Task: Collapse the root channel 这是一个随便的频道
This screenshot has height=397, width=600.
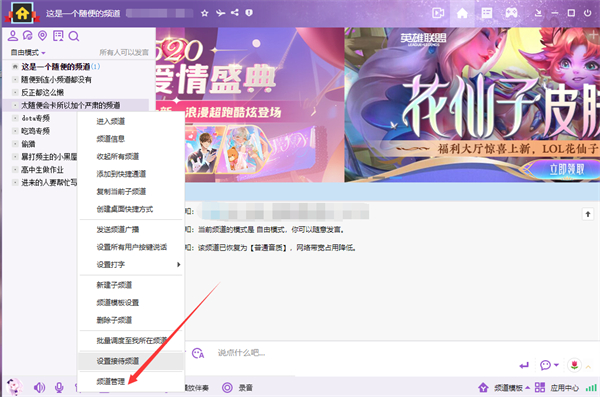Action: (x=15, y=67)
